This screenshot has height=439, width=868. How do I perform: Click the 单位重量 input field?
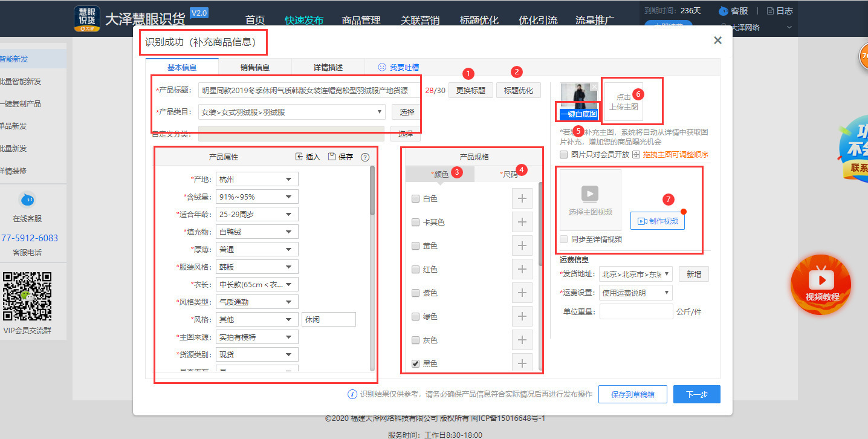636,312
